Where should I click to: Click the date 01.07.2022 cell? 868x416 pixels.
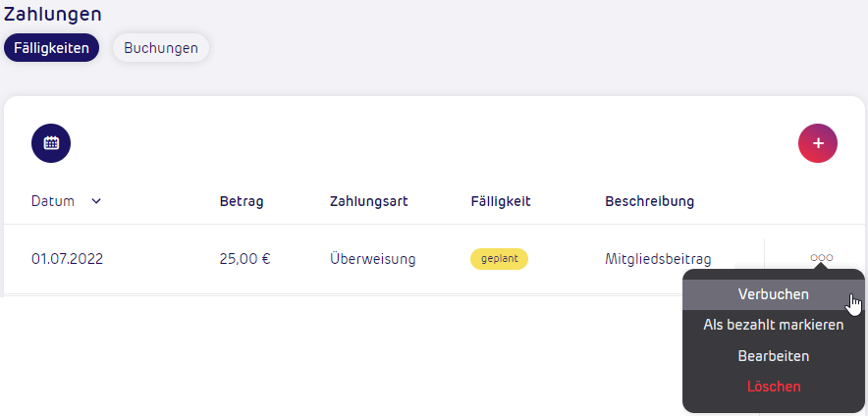tap(67, 259)
